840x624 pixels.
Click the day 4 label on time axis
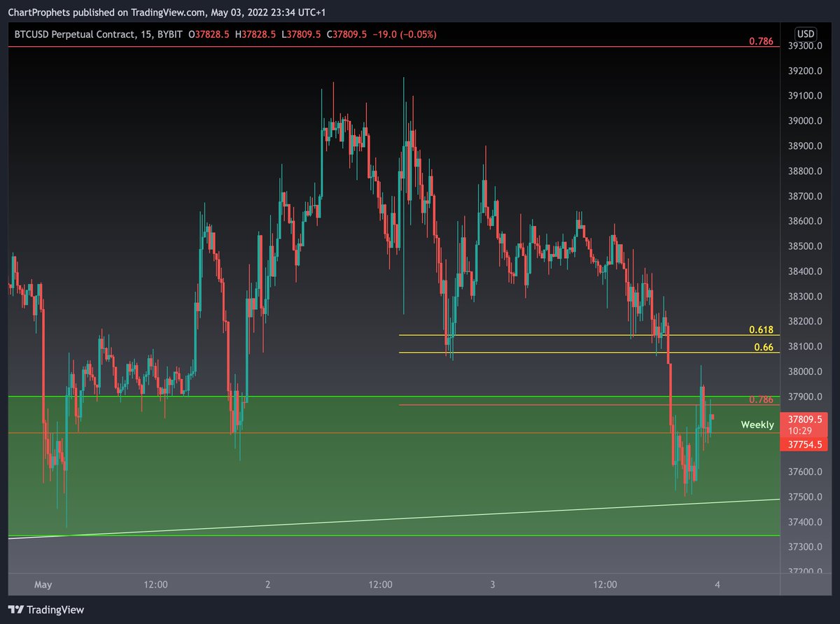click(717, 585)
